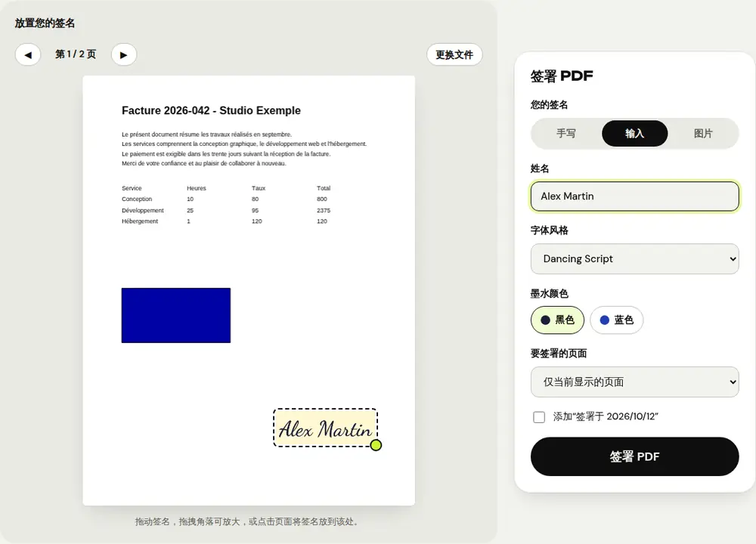The image size is (756, 544).
Task: Switch to the 手写 signature tab
Action: coord(566,134)
